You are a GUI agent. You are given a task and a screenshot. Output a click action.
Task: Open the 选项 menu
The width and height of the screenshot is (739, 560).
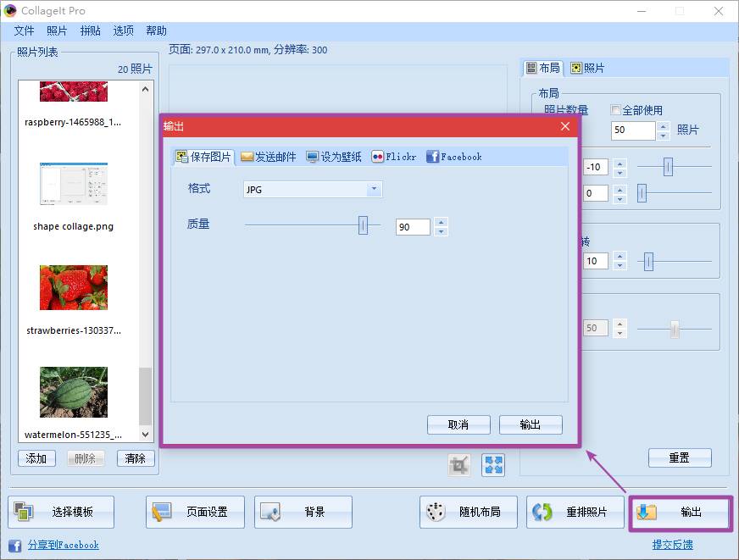coord(123,30)
